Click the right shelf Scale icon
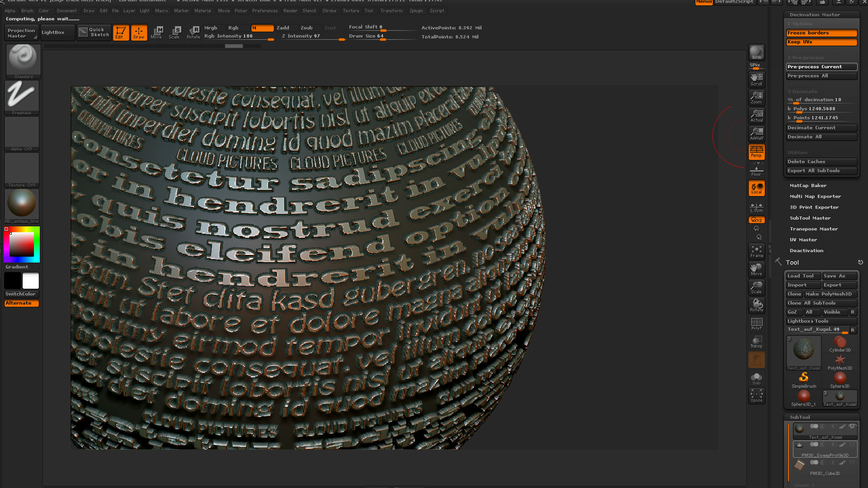The height and width of the screenshot is (488, 868). click(756, 287)
